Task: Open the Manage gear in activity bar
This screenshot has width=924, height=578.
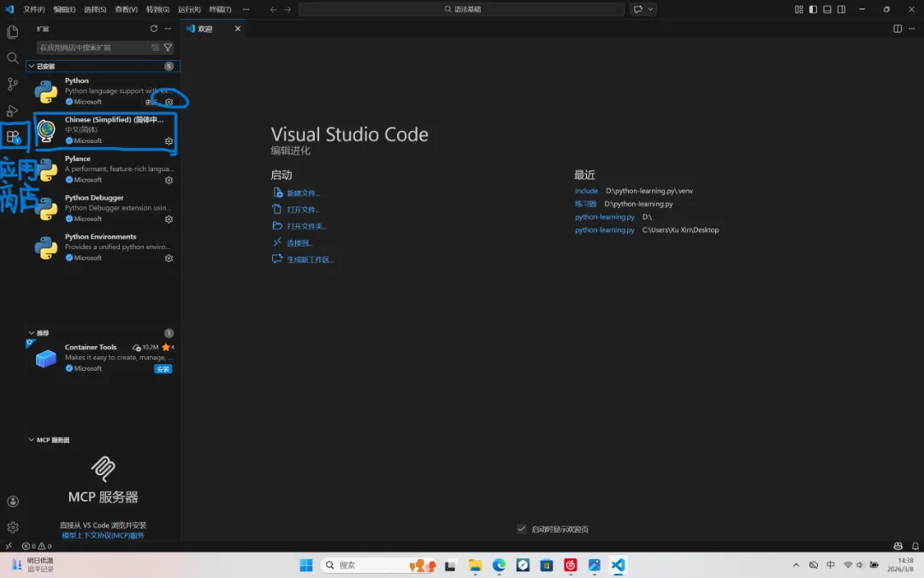Action: (x=12, y=527)
